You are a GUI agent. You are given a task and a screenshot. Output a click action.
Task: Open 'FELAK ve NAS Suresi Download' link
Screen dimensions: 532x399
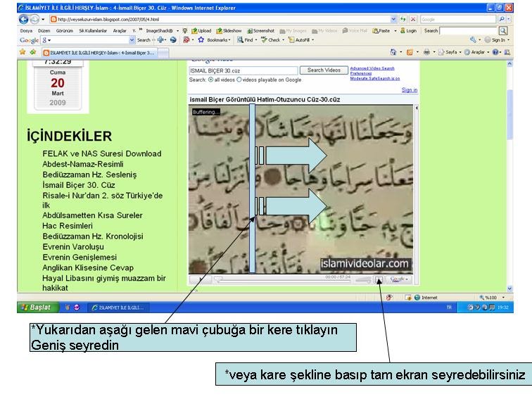[102, 153]
